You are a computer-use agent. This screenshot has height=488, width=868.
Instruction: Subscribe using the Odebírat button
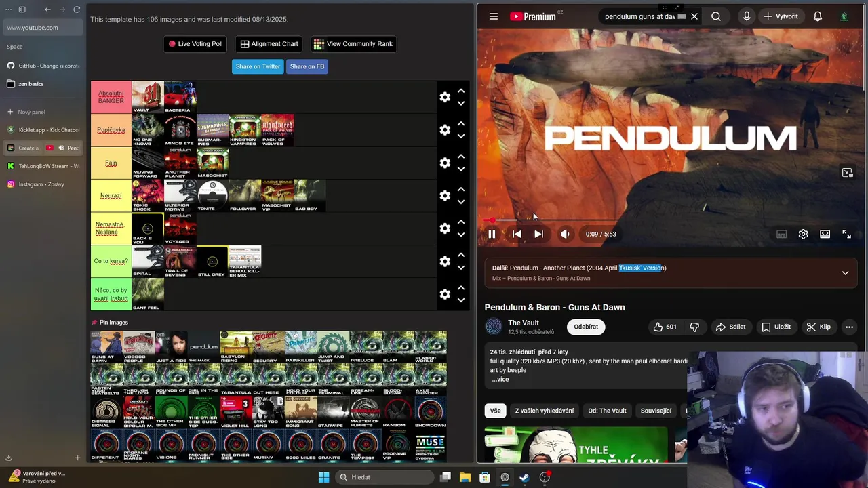(x=586, y=327)
